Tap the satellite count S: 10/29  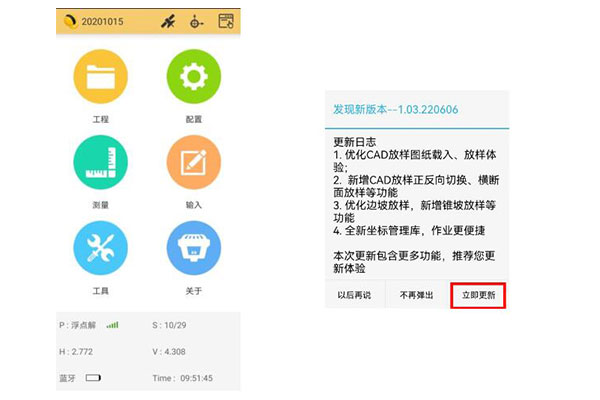170,325
